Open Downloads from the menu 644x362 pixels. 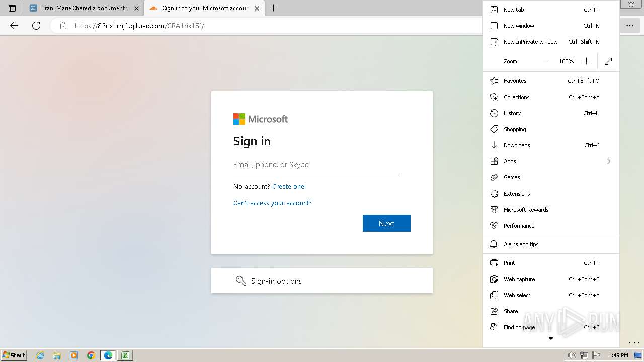pyautogui.click(x=551, y=145)
